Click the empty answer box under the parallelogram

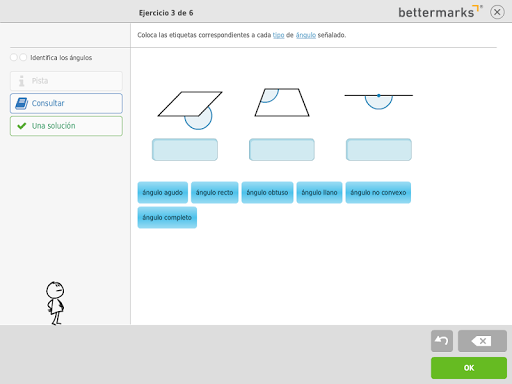coord(185,150)
